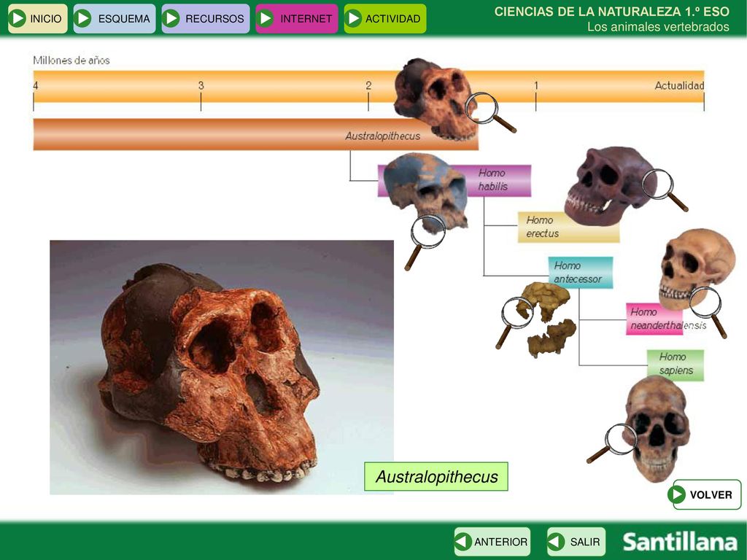
Task: Click the Los animales vertebrados subtitle
Action: (x=658, y=27)
